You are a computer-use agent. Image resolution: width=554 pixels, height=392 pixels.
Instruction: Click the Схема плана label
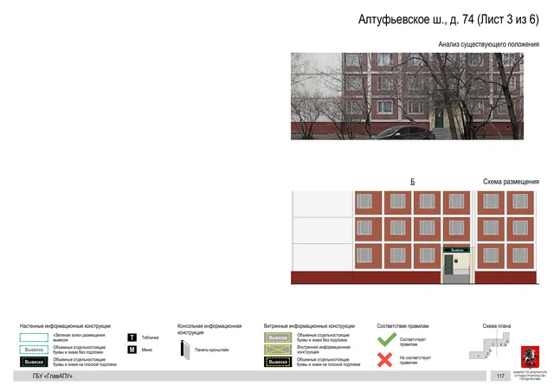coord(496,326)
